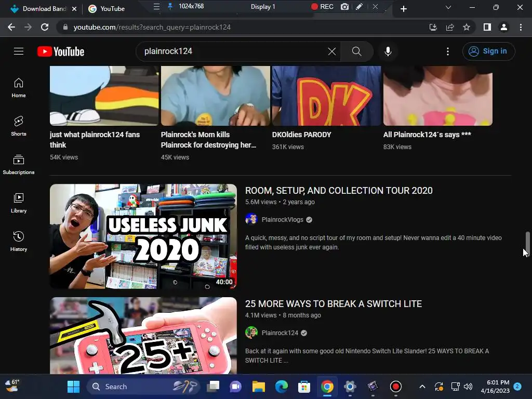This screenshot has width=532, height=399.
Task: Clear the search box with the X
Action: coord(332,51)
